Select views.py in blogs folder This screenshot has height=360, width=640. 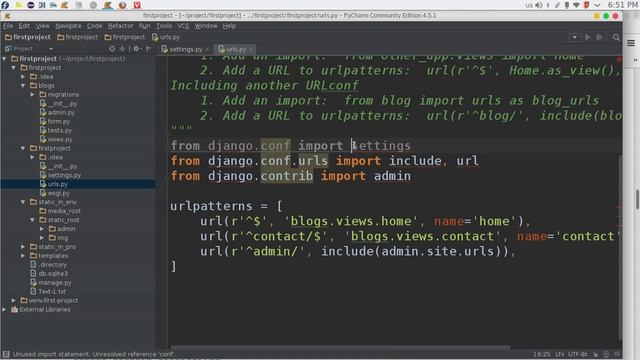coord(60,140)
